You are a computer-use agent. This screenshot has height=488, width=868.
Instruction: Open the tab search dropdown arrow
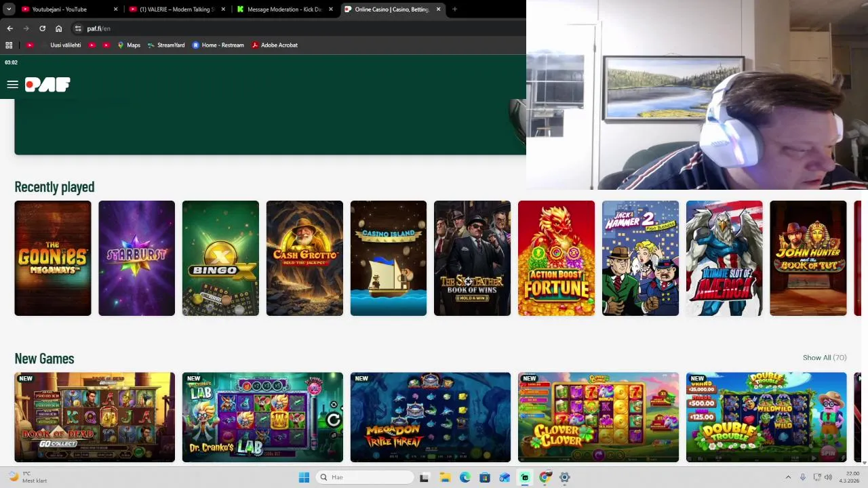pyautogui.click(x=9, y=9)
